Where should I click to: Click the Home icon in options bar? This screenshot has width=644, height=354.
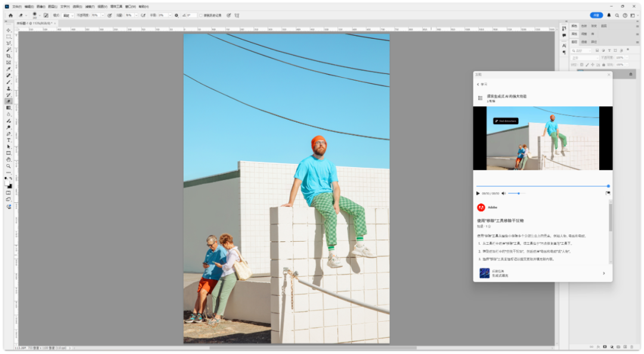10,16
